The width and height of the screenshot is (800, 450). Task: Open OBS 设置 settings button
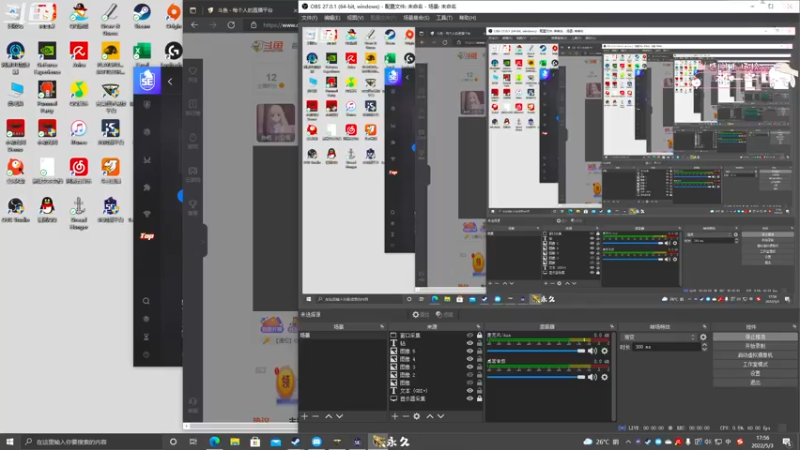[x=755, y=373]
